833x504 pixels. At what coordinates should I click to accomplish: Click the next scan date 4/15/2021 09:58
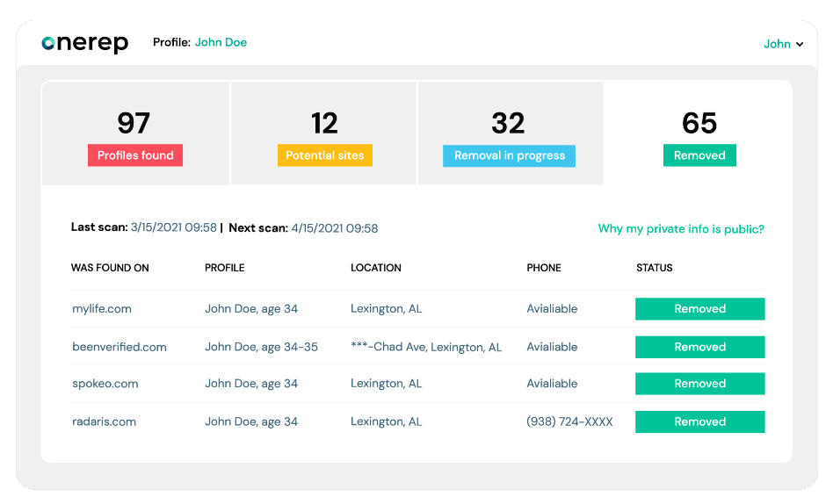(335, 228)
